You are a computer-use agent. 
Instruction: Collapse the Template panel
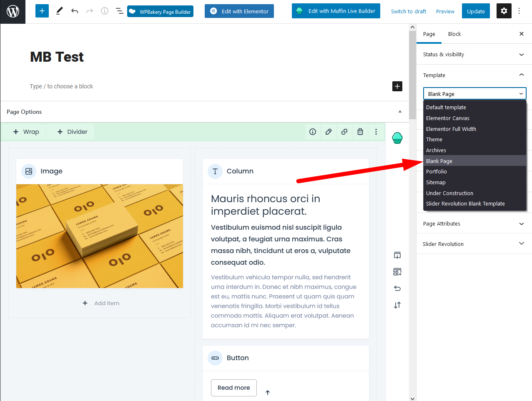pyautogui.click(x=474, y=75)
